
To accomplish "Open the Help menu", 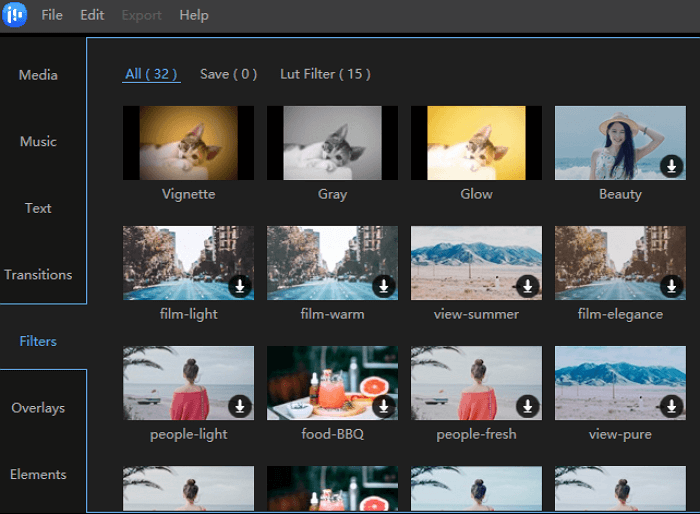I will 194,15.
